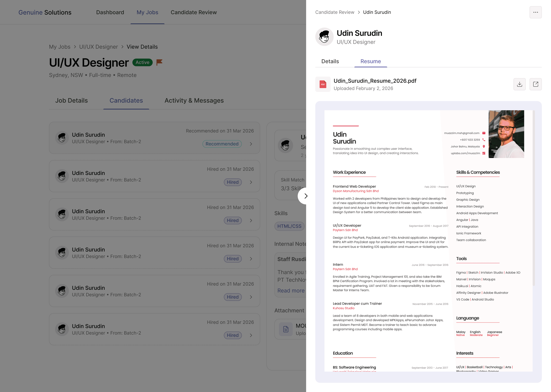Click the resume profile photo
Image resolution: width=551 pixels, height=392 pixels.
tap(506, 134)
